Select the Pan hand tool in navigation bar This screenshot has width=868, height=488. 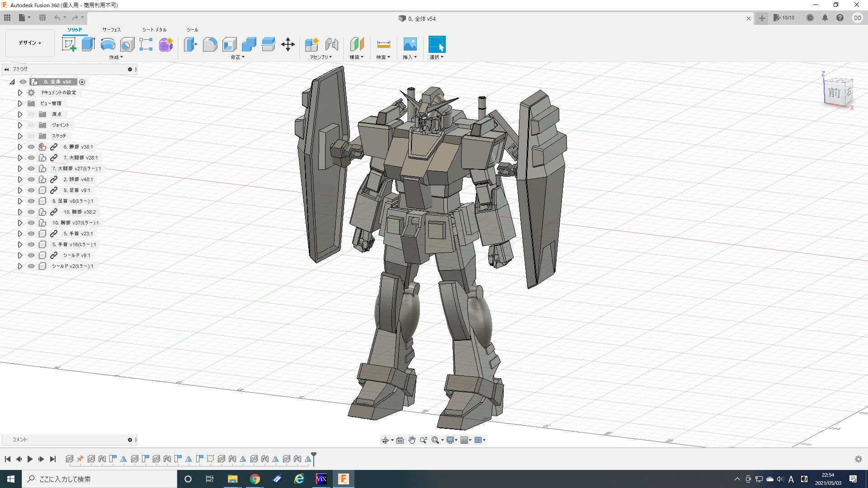point(412,440)
